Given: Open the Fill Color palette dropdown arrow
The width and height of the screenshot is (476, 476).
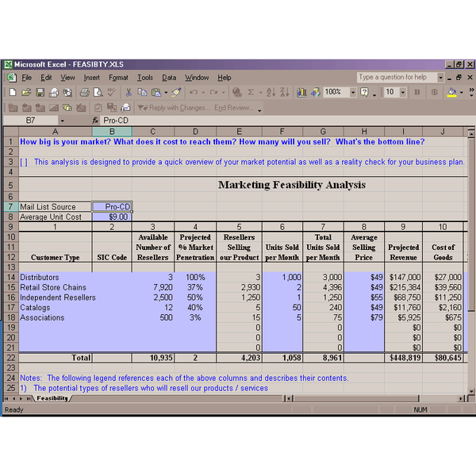Looking at the screenshot, I should [462, 92].
